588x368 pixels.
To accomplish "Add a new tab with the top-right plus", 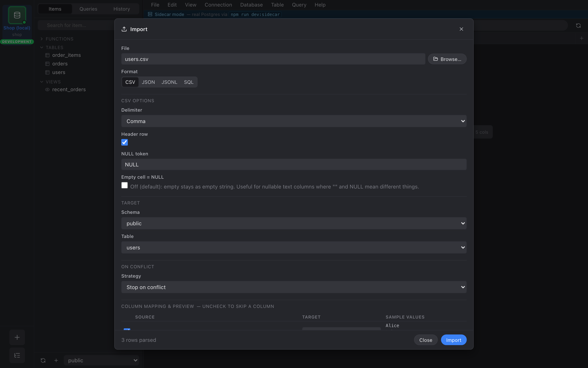I will 581,38.
